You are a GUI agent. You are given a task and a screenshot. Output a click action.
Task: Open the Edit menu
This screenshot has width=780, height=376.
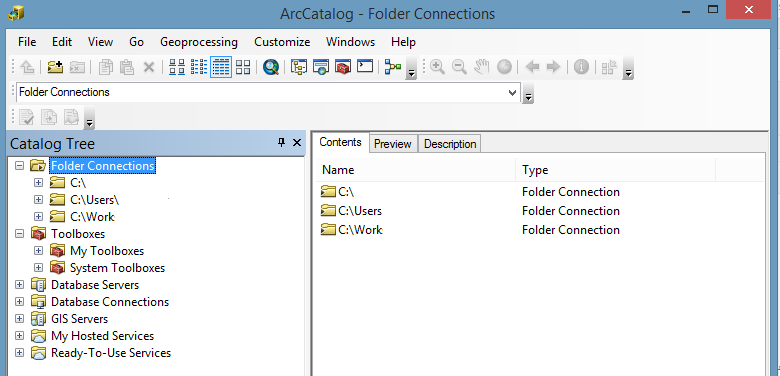[62, 42]
